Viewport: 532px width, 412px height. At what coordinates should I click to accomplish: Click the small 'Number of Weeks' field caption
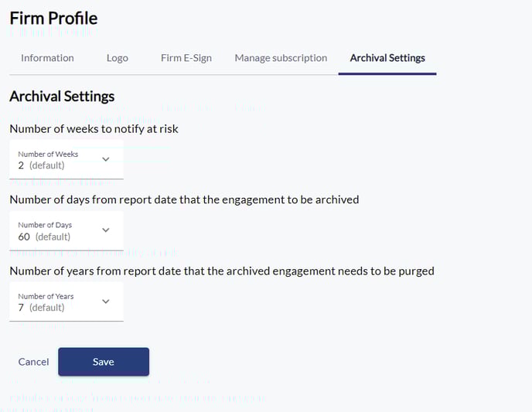pyautogui.click(x=48, y=154)
